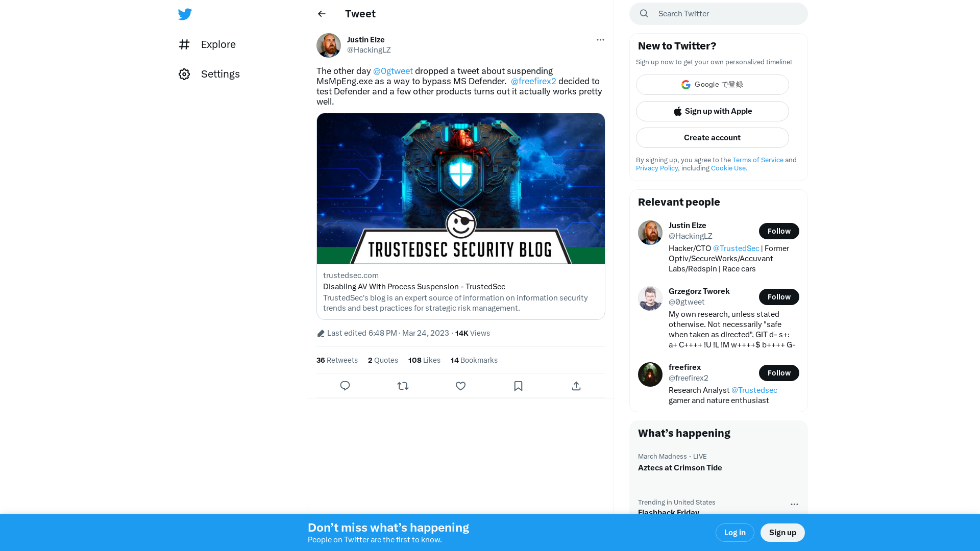The width and height of the screenshot is (980, 551).
Task: Click the Twitter bird logo icon
Action: (185, 13)
